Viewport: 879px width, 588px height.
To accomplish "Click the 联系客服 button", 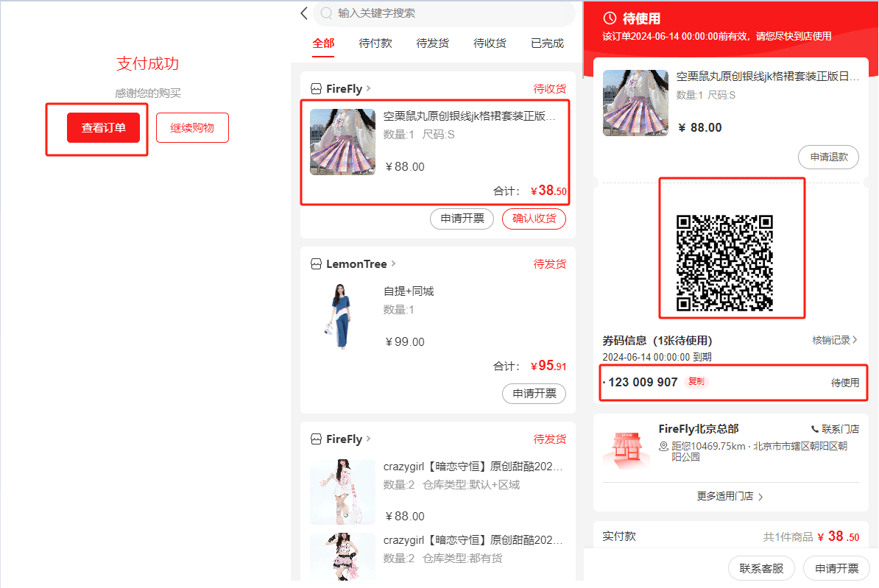I will click(x=761, y=568).
